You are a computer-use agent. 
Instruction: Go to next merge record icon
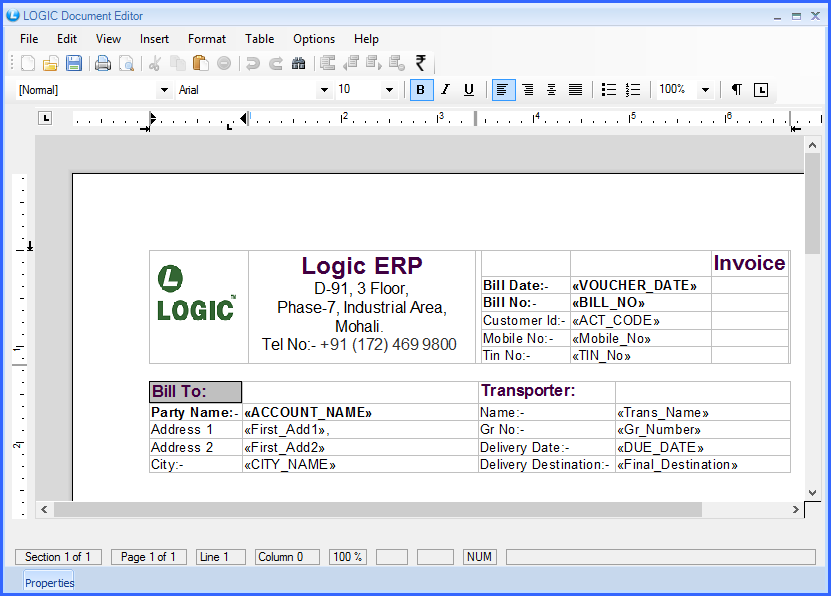[x=374, y=63]
